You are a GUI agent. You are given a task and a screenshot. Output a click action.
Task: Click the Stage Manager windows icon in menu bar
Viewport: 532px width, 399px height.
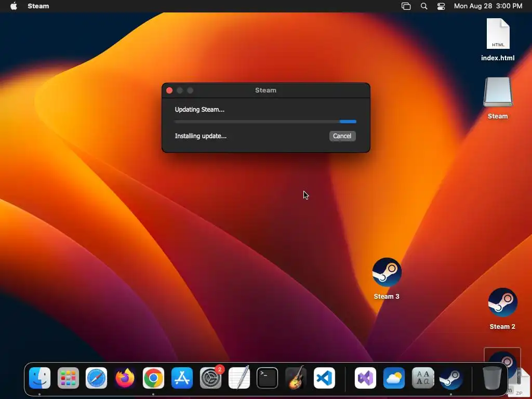pyautogui.click(x=406, y=6)
